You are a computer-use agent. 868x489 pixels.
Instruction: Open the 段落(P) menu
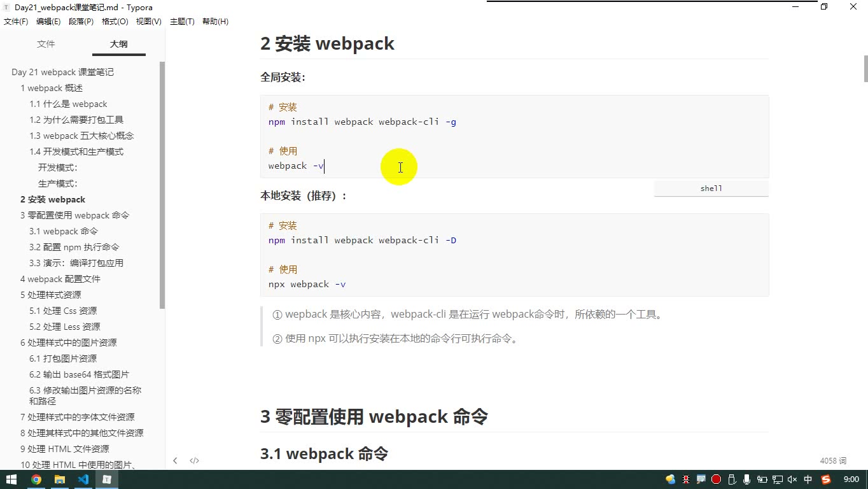pos(81,22)
